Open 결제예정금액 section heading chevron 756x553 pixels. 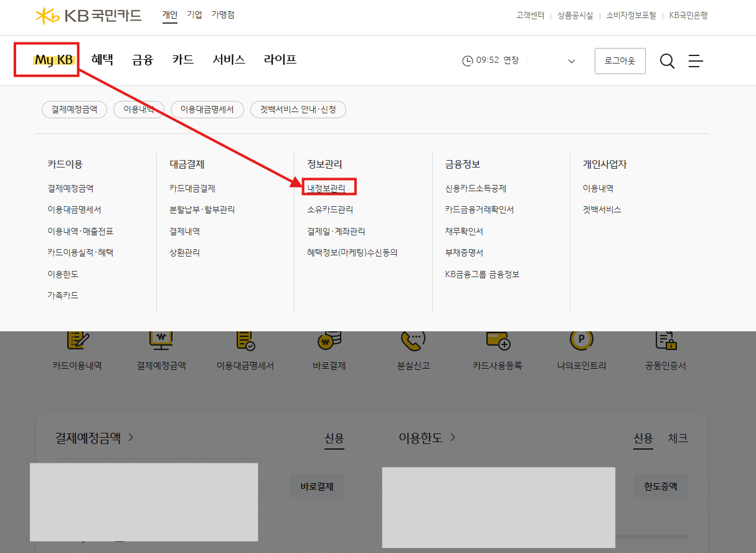tap(131, 437)
